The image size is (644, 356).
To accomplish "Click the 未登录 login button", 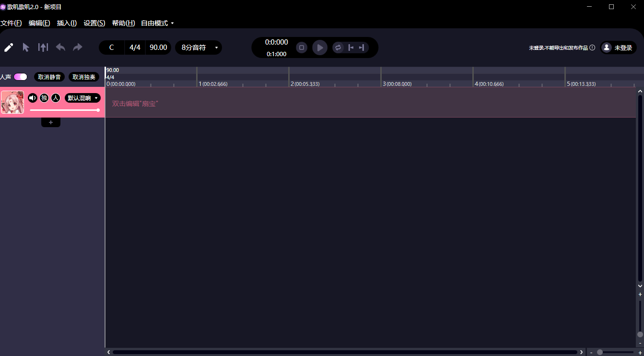I will (619, 47).
